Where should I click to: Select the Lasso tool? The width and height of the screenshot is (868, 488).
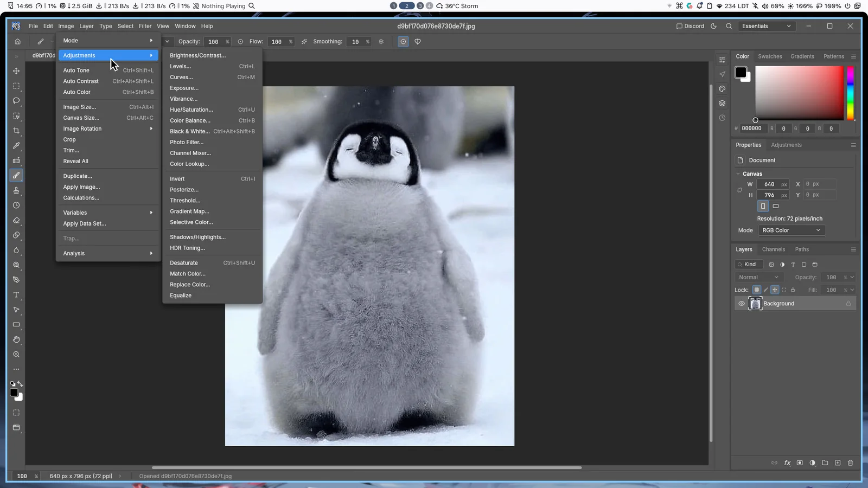(16, 101)
